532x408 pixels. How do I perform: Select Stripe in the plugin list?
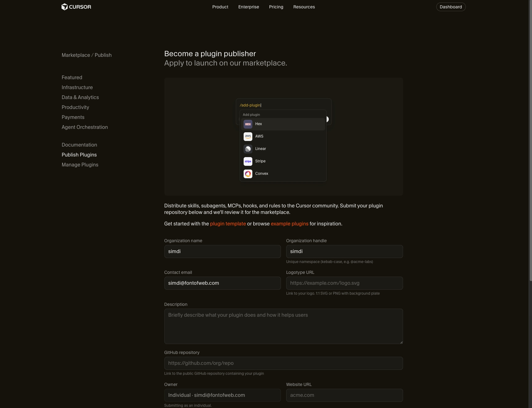(283, 161)
